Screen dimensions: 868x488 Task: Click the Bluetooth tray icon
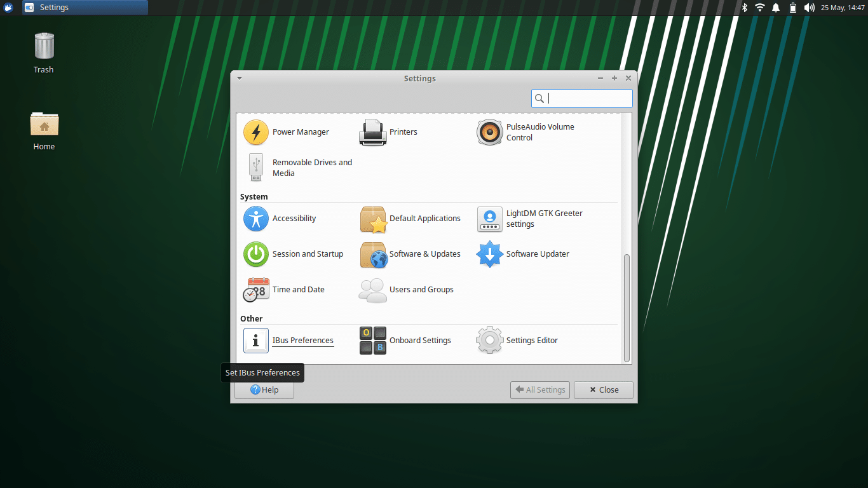745,8
